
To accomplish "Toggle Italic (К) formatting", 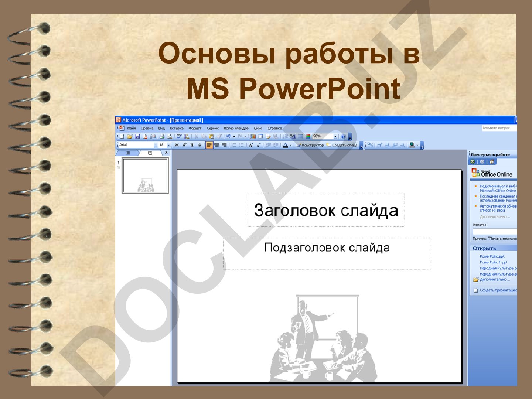I will pyautogui.click(x=184, y=145).
